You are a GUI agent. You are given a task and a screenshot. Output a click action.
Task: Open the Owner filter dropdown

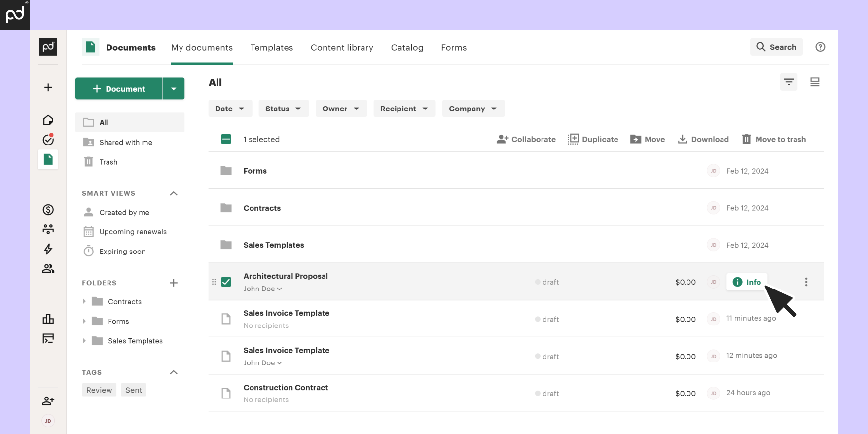pyautogui.click(x=341, y=108)
